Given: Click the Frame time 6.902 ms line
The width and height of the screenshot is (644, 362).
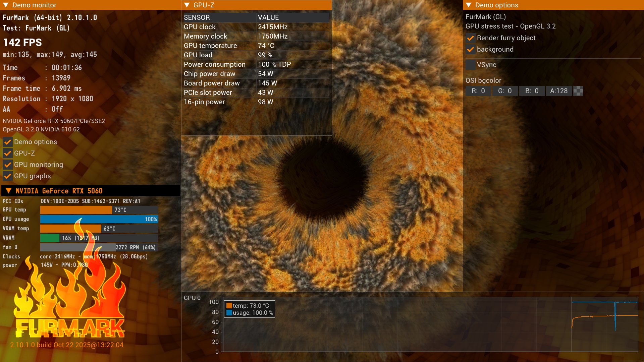Looking at the screenshot, I should (42, 88).
